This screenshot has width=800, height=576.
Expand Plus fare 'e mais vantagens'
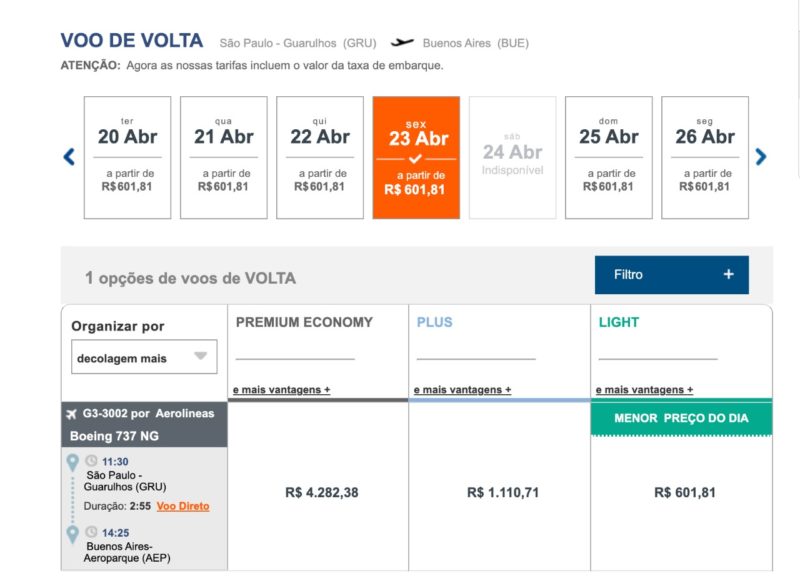click(462, 390)
